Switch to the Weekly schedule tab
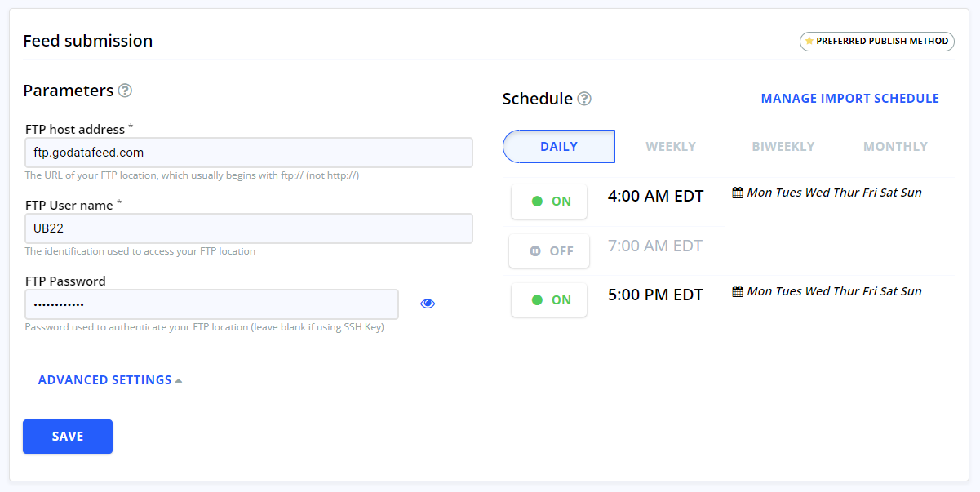980x492 pixels. [671, 147]
